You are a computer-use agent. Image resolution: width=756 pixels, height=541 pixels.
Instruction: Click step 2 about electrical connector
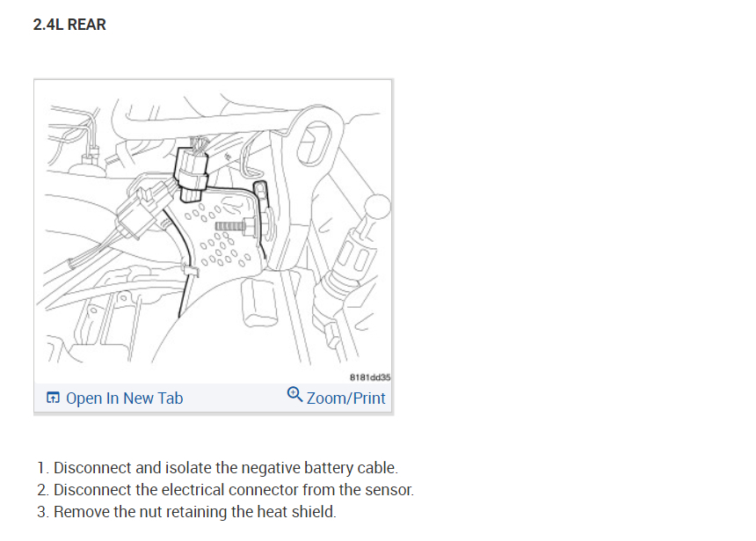click(225, 489)
